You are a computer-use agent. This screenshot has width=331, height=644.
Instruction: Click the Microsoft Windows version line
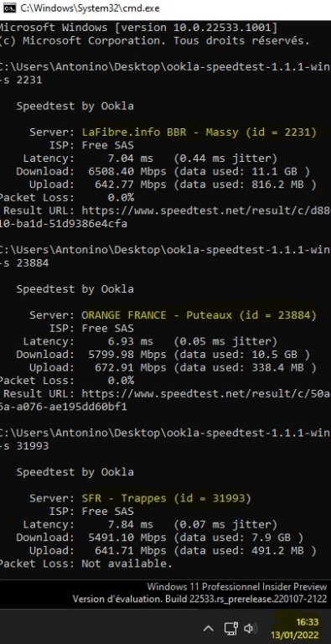pos(138,28)
